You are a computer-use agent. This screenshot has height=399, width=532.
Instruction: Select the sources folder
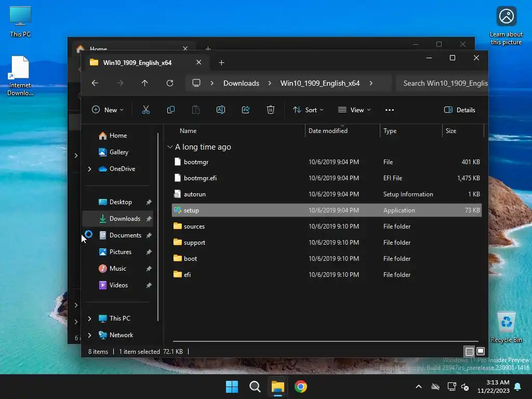[x=326, y=227]
